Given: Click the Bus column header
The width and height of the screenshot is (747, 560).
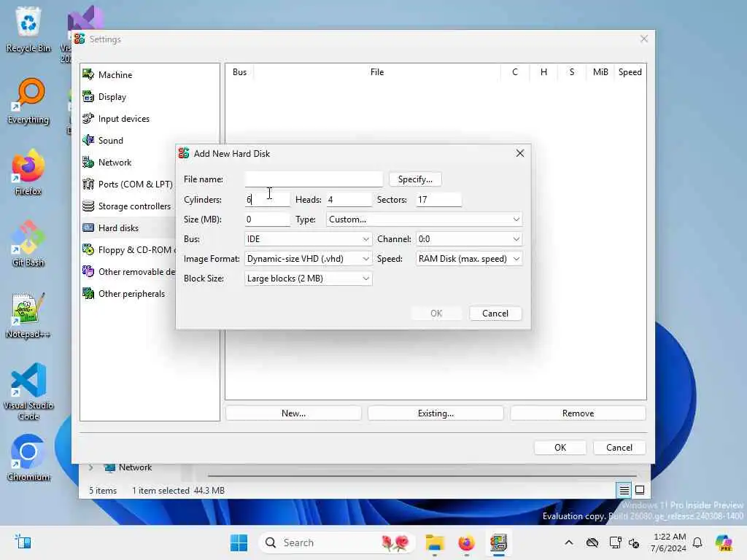Looking at the screenshot, I should pyautogui.click(x=239, y=72).
